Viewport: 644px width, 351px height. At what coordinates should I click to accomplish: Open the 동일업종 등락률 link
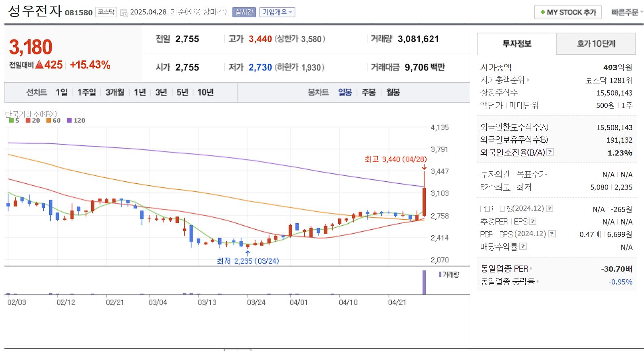point(509,281)
